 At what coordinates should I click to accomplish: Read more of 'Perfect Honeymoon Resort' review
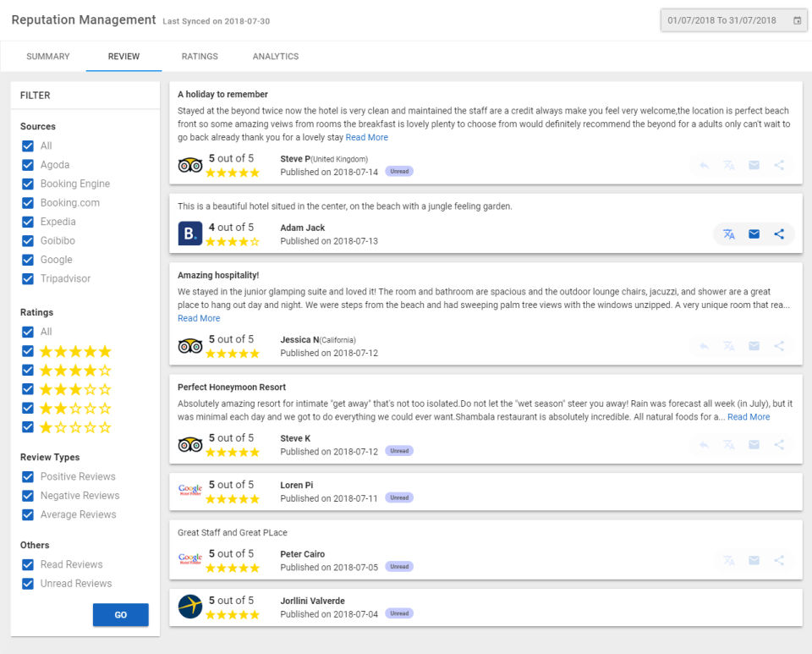749,417
